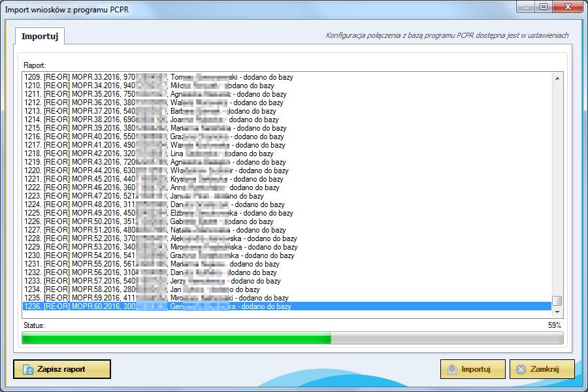This screenshot has width=588, height=392.
Task: Select report row 1221 MOPR.45.2016
Action: (x=287, y=179)
